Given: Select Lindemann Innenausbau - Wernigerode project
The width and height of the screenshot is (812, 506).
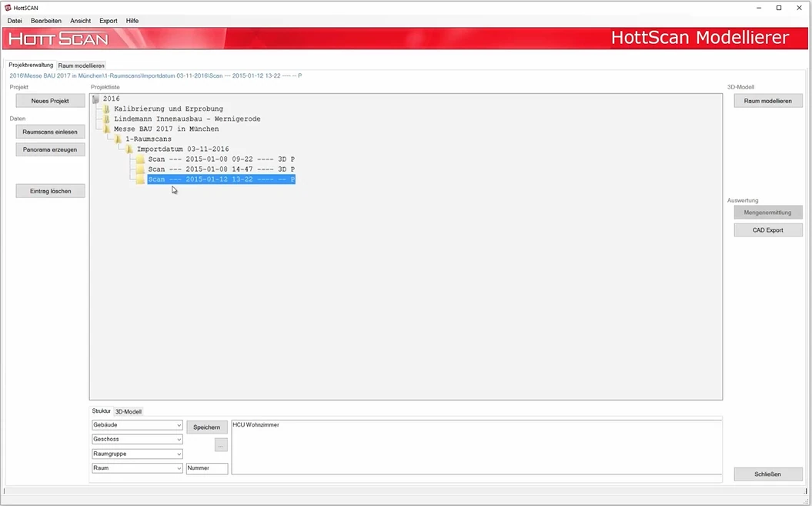Looking at the screenshot, I should click(x=188, y=119).
